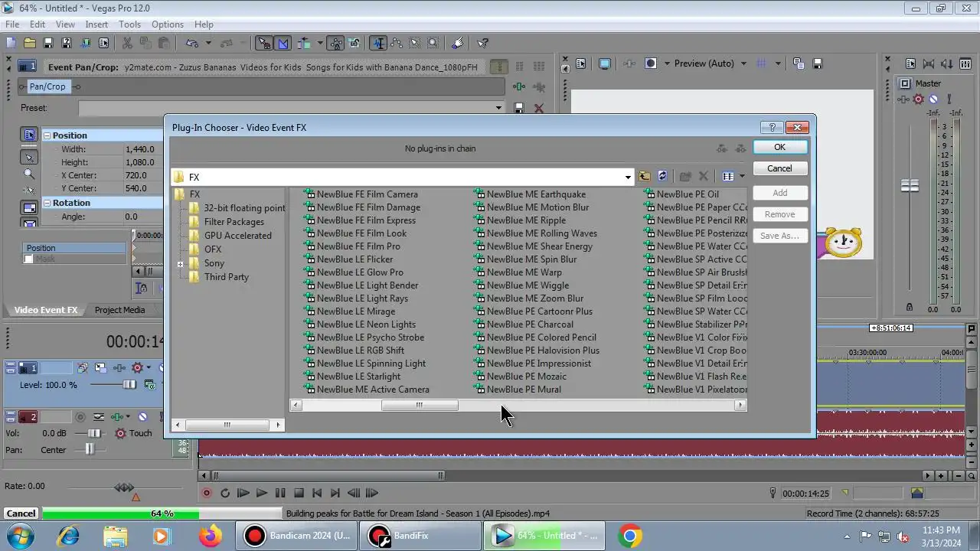Select Third Party folder in tree

pos(226,277)
